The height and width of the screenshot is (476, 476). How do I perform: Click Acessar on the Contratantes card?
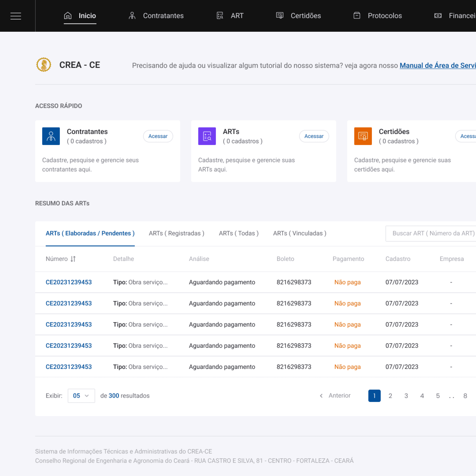(x=158, y=136)
